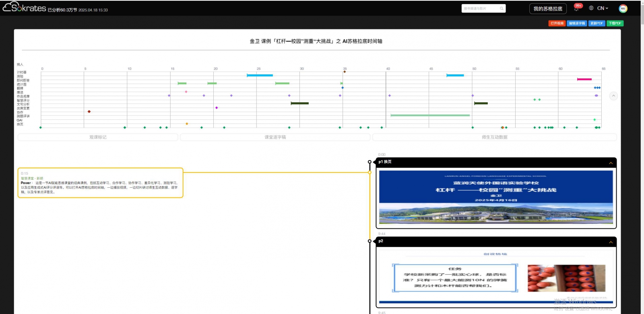Click the Sokrates cloud logo
The width and height of the screenshot is (644, 314).
[24, 7]
